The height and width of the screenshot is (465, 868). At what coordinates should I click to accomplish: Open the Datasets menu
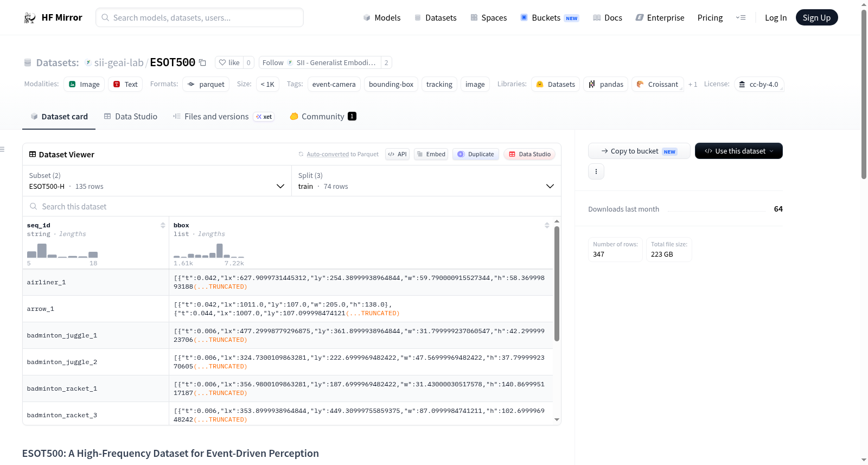(x=436, y=18)
